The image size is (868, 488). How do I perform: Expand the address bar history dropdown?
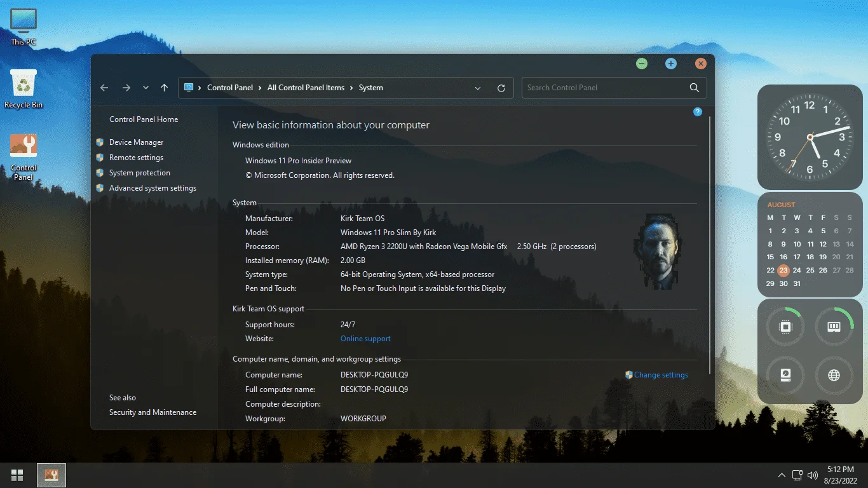click(x=478, y=88)
